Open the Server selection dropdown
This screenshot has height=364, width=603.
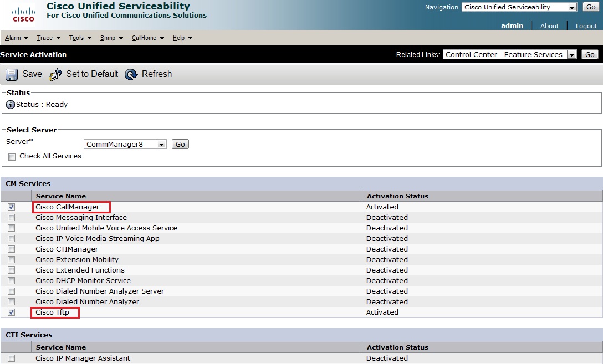(x=125, y=144)
